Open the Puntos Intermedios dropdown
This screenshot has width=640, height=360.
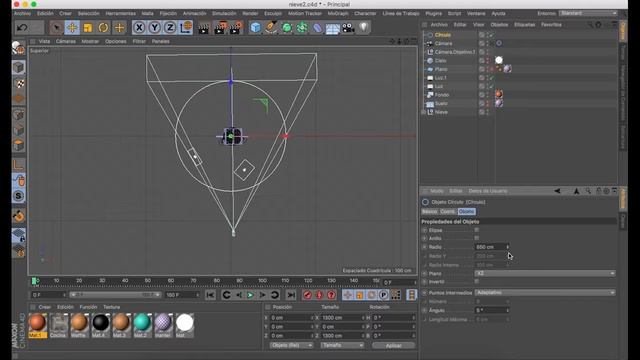545,293
